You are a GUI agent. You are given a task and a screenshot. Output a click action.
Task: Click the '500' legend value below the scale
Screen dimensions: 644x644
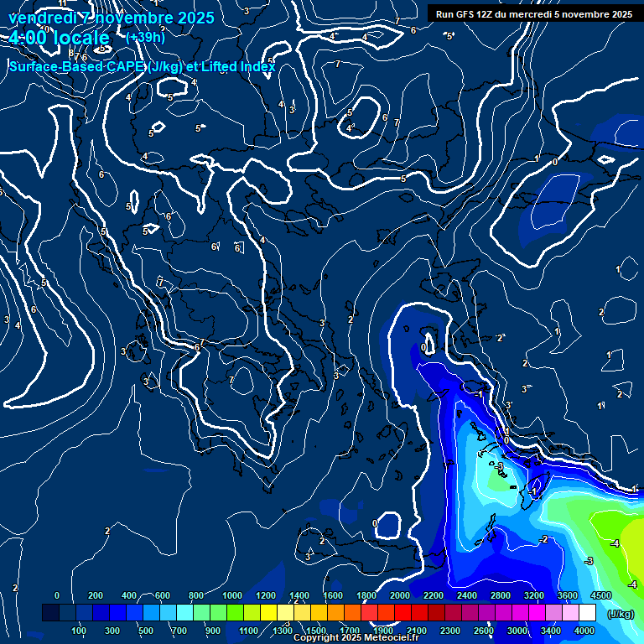coord(145,631)
